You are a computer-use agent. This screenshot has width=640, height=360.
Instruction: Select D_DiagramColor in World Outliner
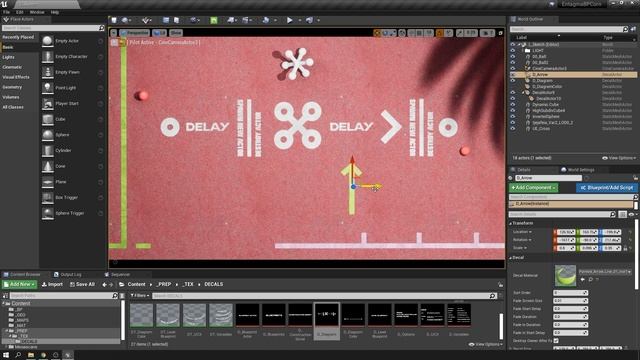tap(547, 87)
